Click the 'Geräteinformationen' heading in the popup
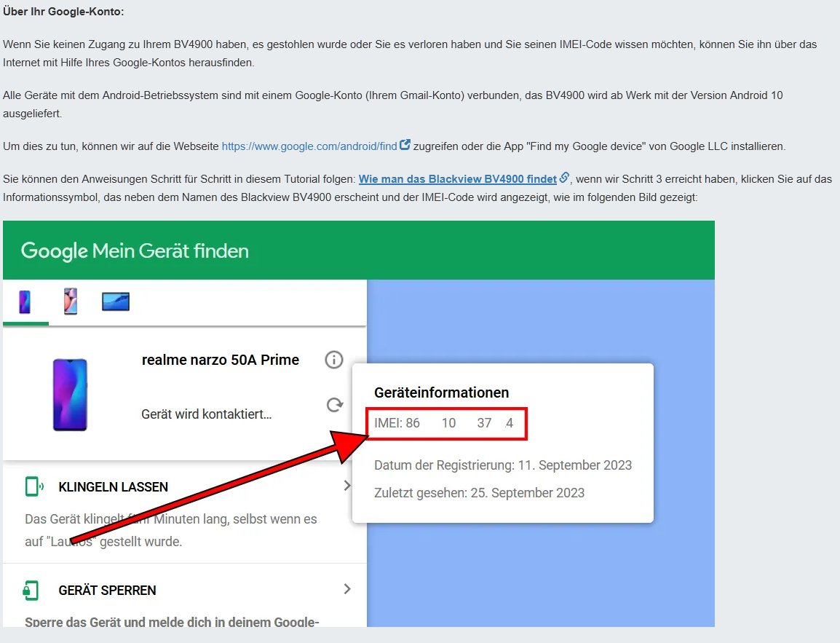 [441, 392]
